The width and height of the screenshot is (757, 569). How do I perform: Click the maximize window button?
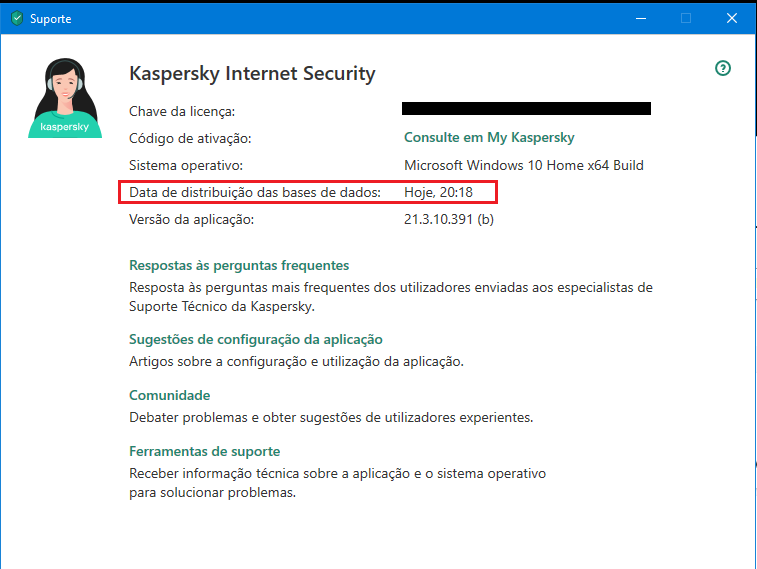click(x=686, y=18)
